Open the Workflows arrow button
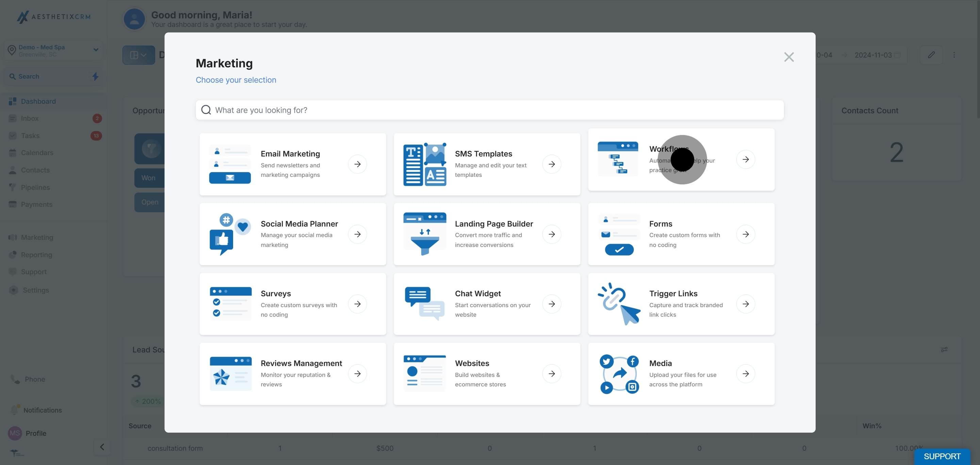The height and width of the screenshot is (465, 980). click(x=746, y=159)
